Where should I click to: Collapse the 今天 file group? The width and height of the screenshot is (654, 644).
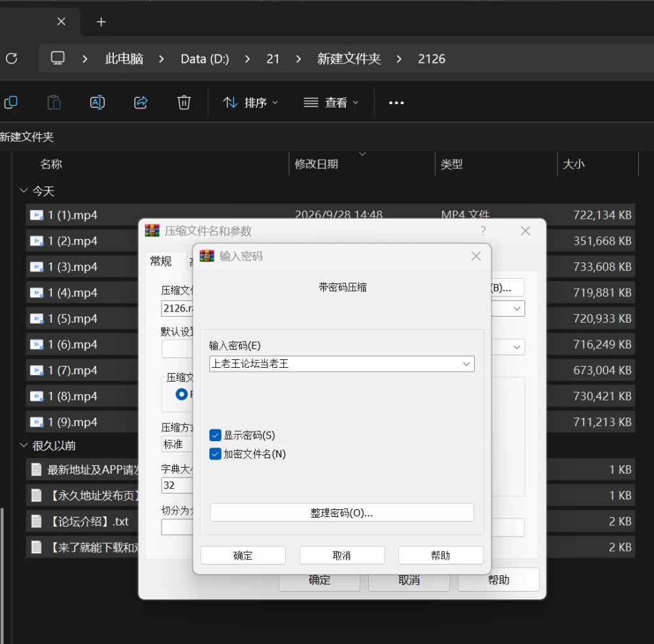(24, 190)
